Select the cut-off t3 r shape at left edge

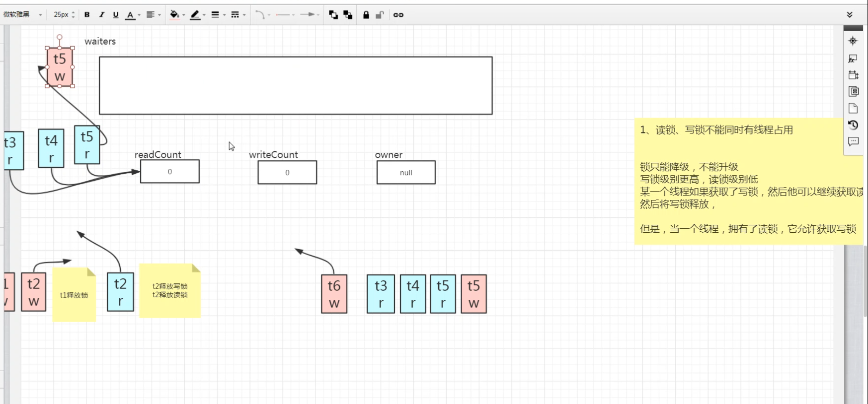tap(13, 150)
